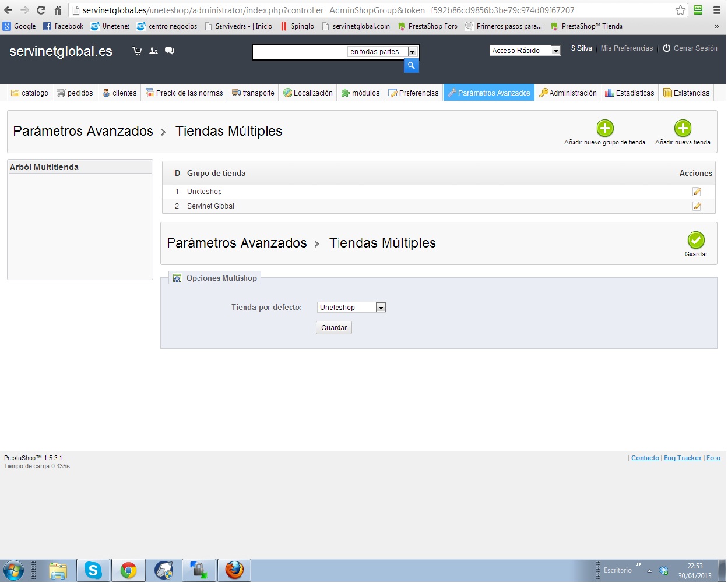Click 'Mis Preferencias' link

[x=627, y=48]
